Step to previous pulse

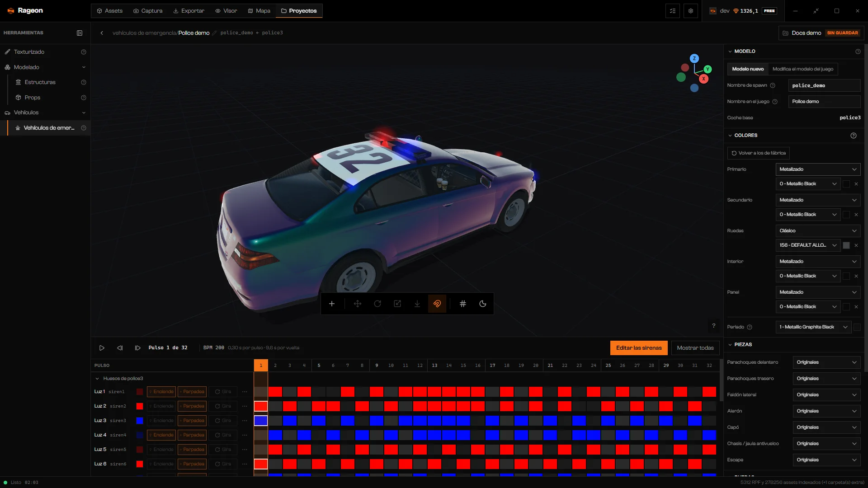point(120,348)
